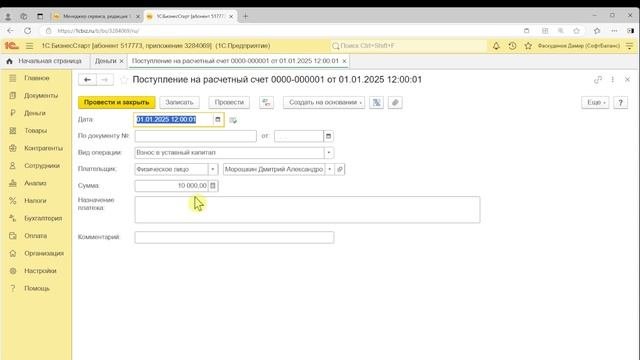
Task: Switch to the first browser tab
Action: click(x=97, y=16)
